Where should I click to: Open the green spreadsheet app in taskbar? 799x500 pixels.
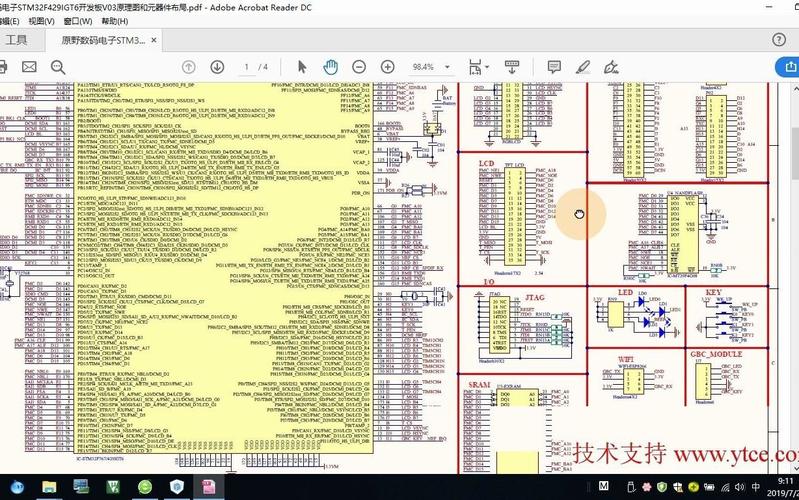point(113,487)
